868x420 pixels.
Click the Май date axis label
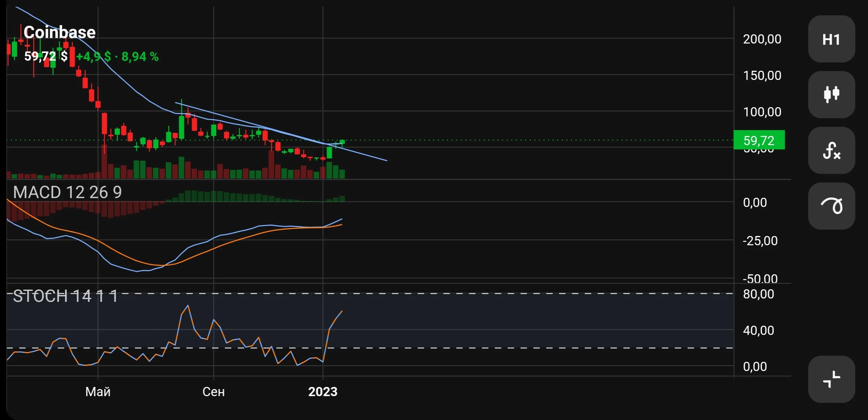coord(98,392)
